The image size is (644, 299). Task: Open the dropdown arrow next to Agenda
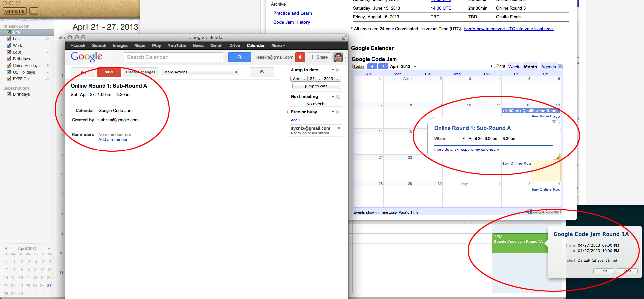click(560, 67)
